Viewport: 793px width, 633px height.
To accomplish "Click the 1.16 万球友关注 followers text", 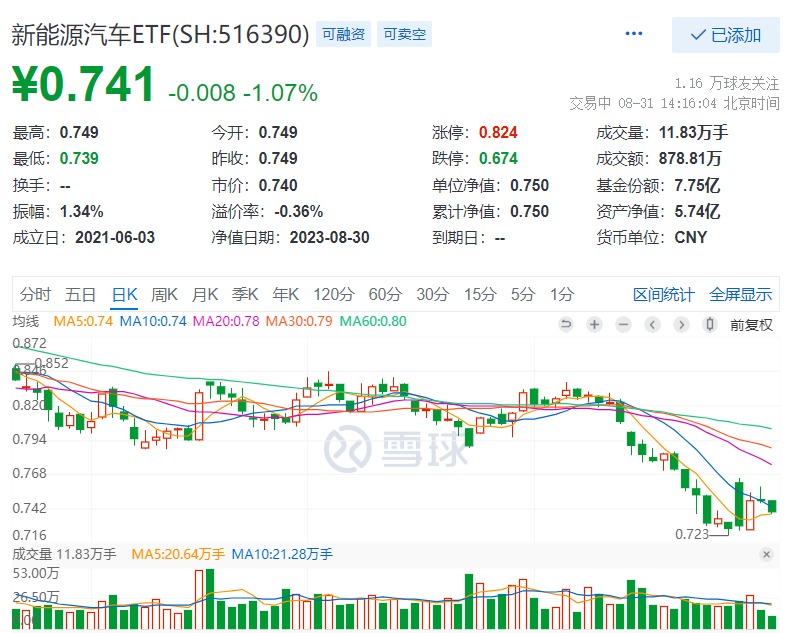I will point(727,83).
